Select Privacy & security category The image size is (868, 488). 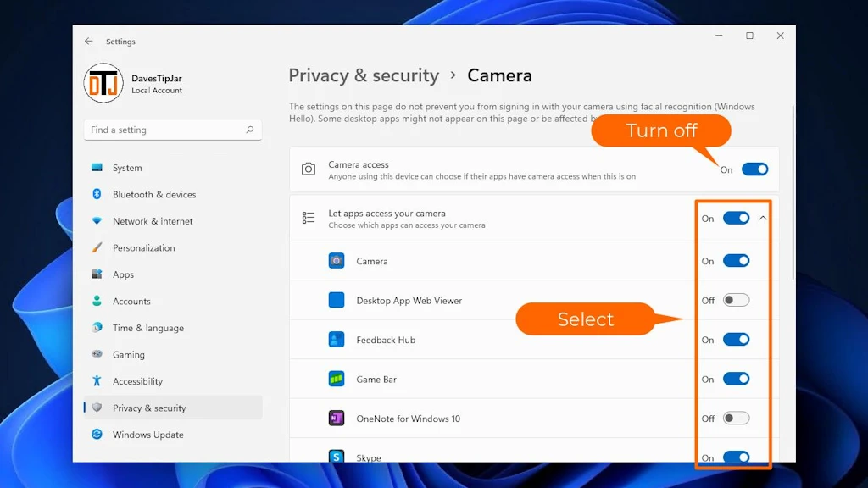pyautogui.click(x=173, y=408)
